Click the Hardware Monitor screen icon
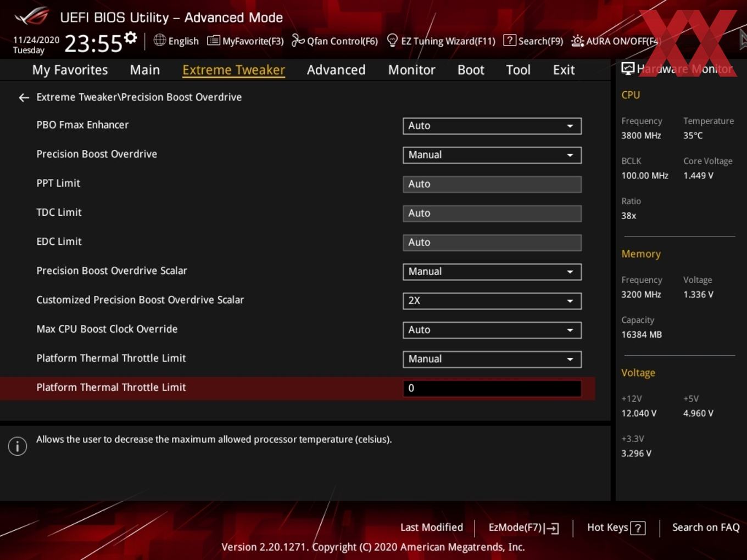747x560 pixels. [x=628, y=69]
